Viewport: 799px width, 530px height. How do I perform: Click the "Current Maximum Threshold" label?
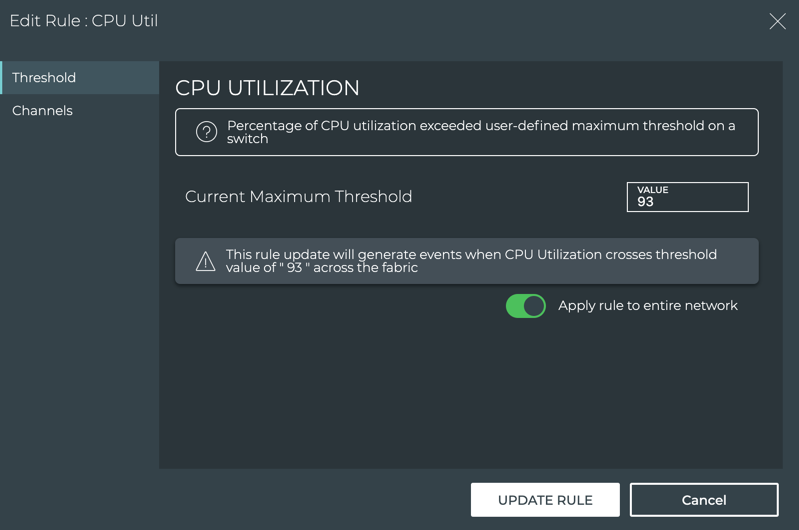pyautogui.click(x=298, y=197)
